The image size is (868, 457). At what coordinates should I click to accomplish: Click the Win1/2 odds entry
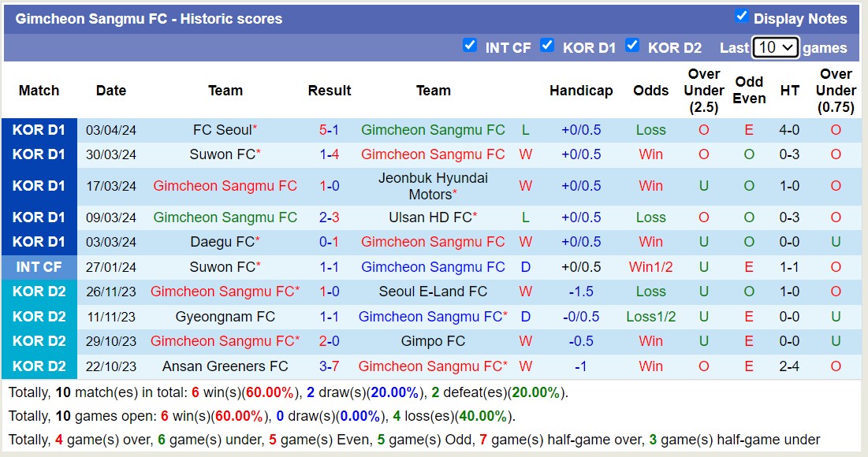pos(650,267)
